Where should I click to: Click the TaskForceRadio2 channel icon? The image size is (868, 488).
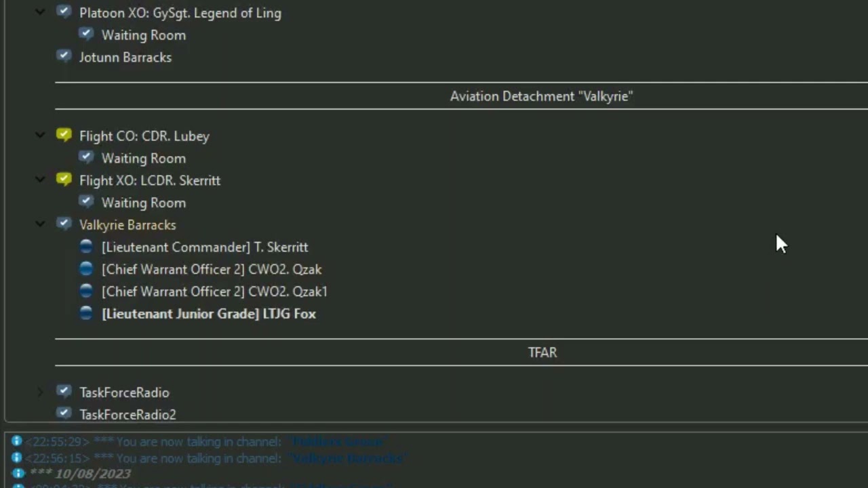click(x=64, y=413)
